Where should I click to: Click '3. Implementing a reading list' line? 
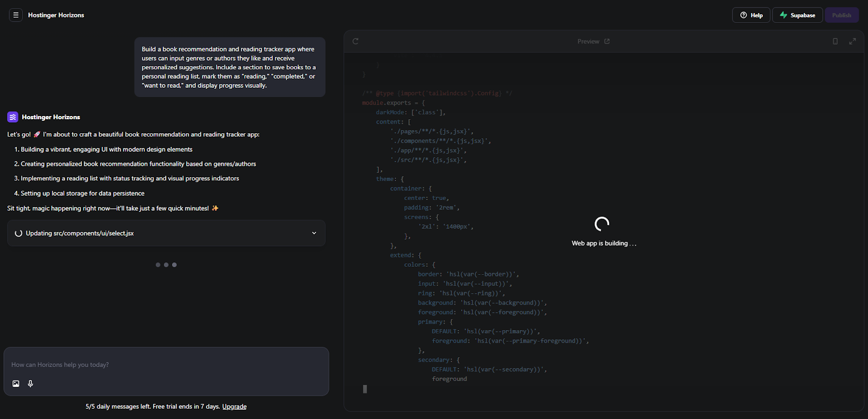tap(126, 178)
